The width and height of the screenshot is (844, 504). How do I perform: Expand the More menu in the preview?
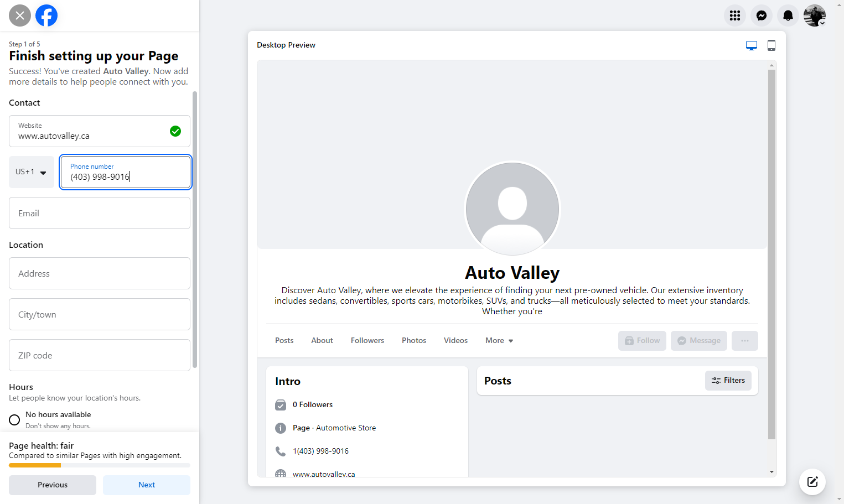tap(499, 341)
